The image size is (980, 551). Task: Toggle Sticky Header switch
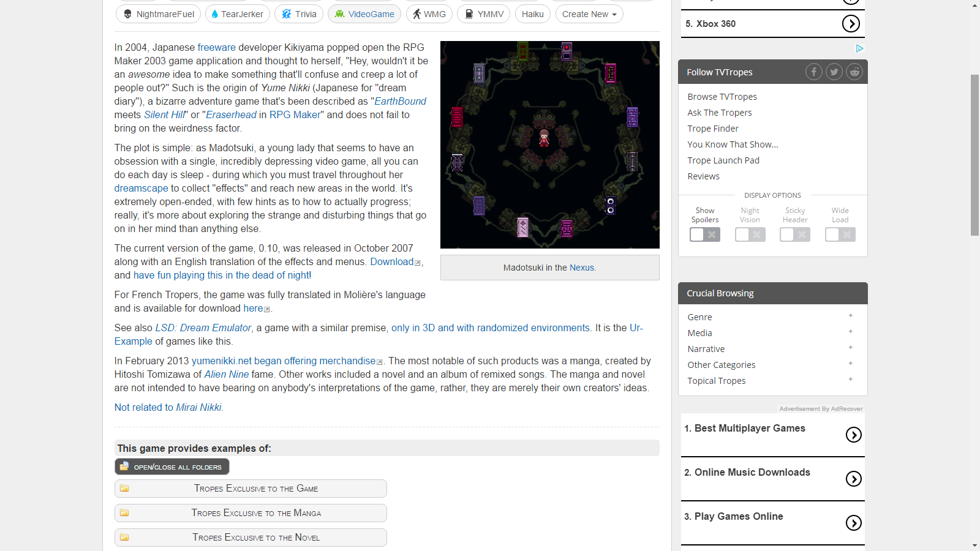coord(795,234)
